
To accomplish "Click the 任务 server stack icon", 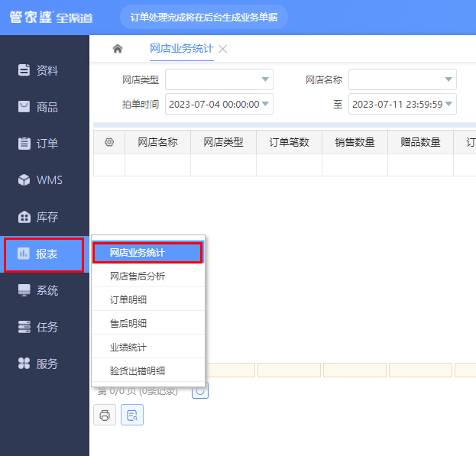I will [24, 327].
